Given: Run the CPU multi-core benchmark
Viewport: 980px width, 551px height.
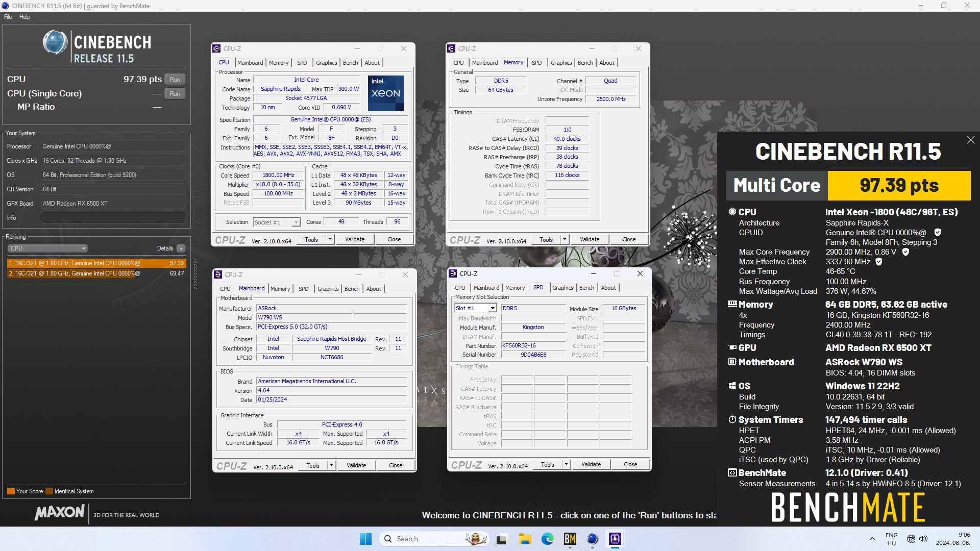Looking at the screenshot, I should click(175, 80).
